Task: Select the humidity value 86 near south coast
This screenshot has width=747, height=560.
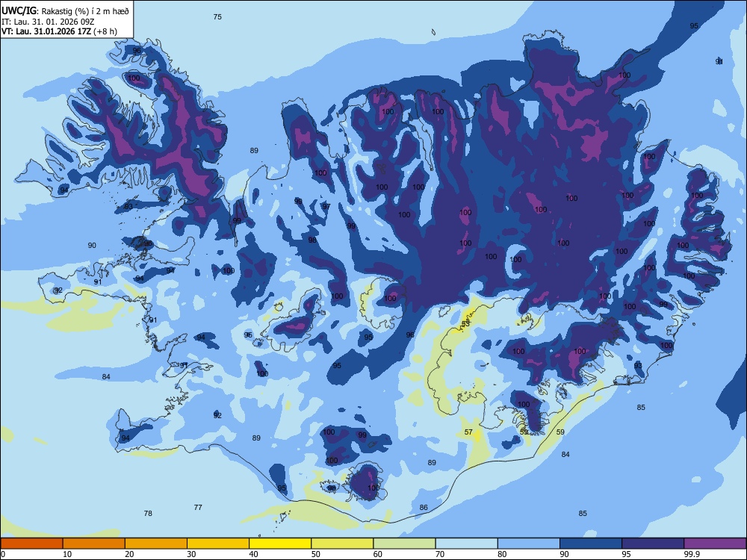Action: click(x=424, y=507)
